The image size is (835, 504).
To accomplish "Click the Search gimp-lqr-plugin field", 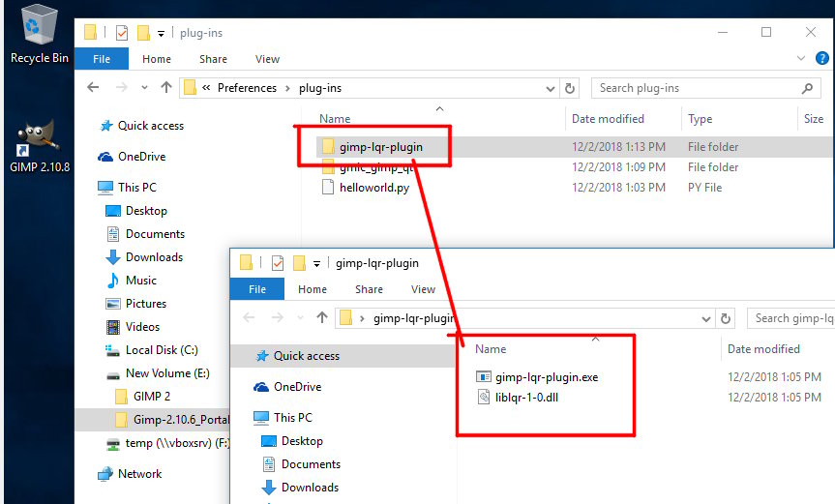I will (790, 318).
